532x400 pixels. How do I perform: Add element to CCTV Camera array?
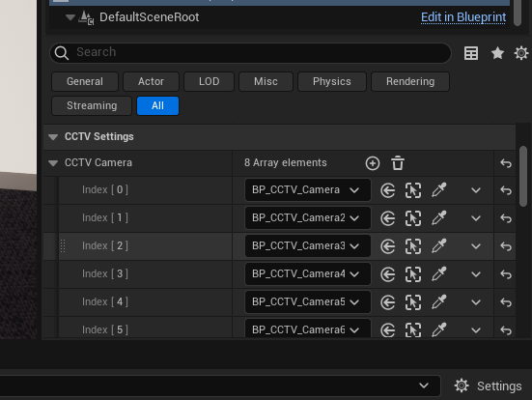pyautogui.click(x=373, y=163)
